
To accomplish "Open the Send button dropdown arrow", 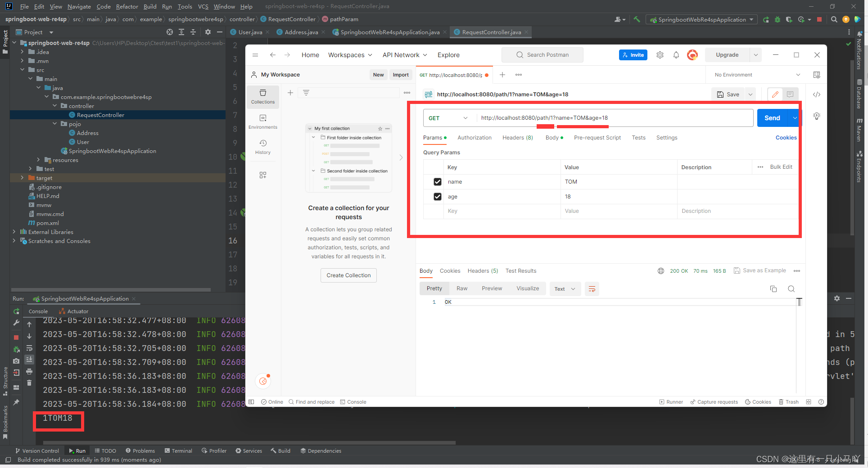I will 795,118.
